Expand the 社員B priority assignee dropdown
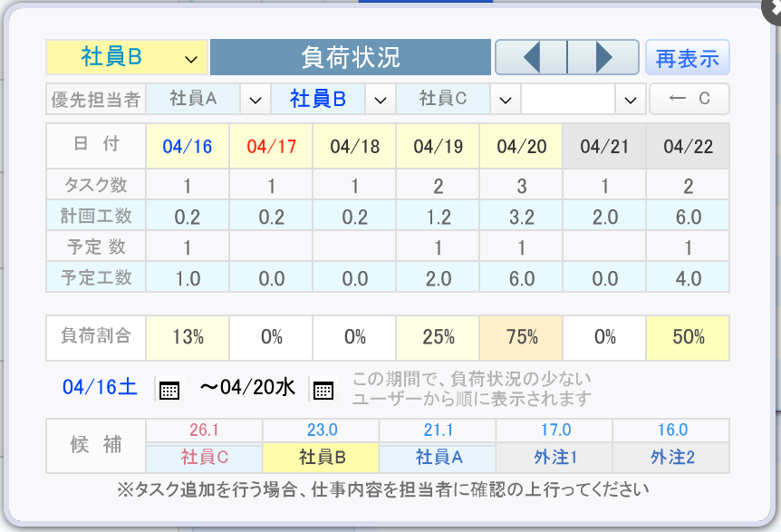Image resolution: width=781 pixels, height=532 pixels. 381,99
